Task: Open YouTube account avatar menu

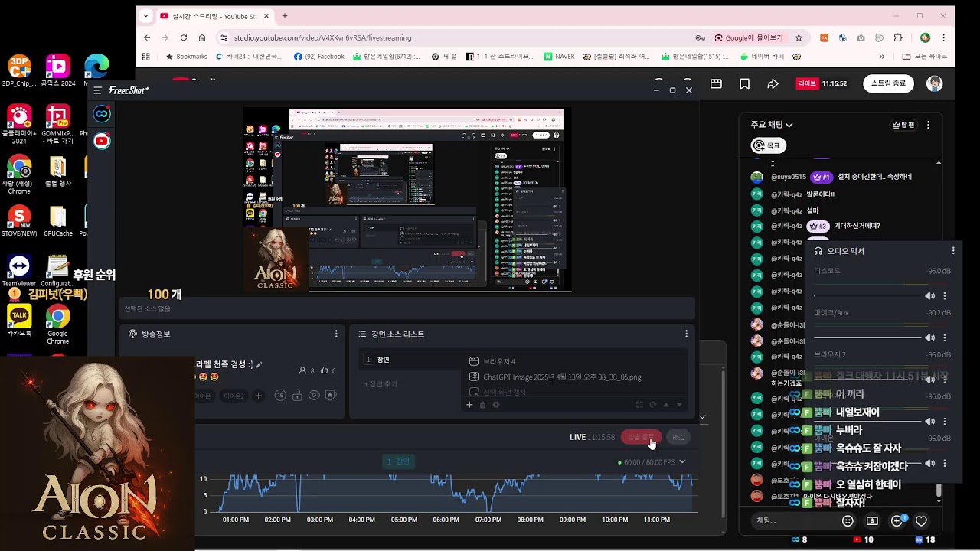Action: tap(934, 83)
